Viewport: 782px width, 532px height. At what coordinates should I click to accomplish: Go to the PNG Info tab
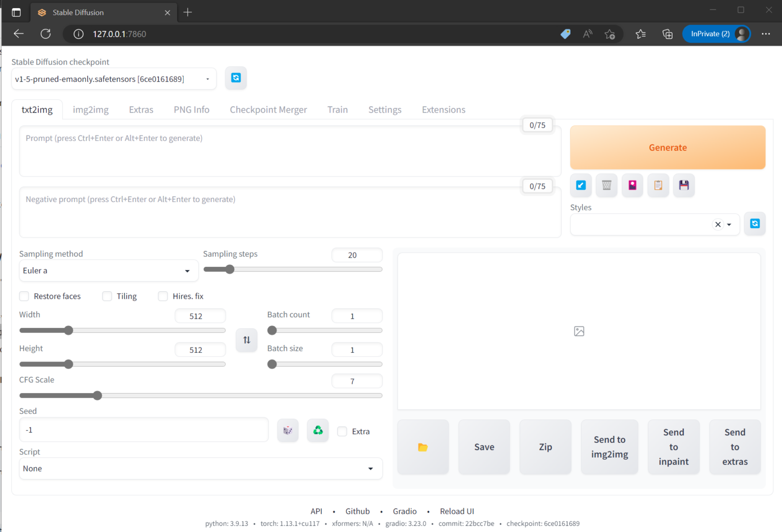point(191,110)
